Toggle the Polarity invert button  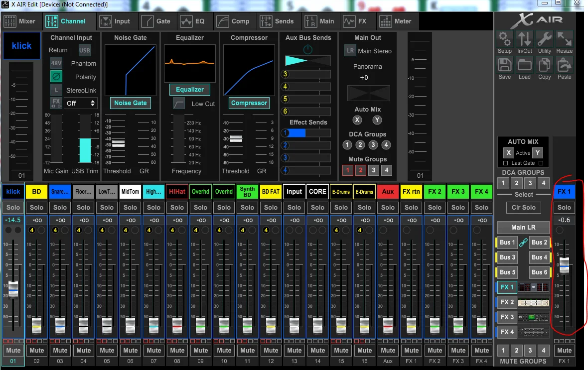(x=56, y=77)
